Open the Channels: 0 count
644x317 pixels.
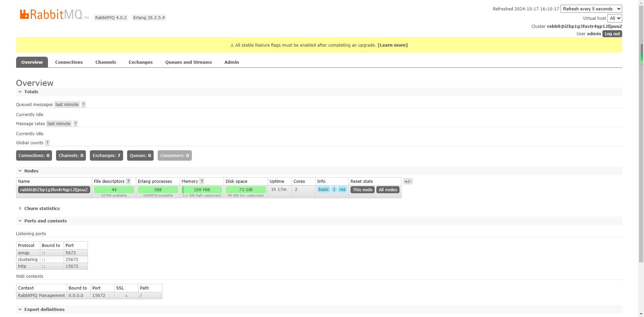(71, 156)
